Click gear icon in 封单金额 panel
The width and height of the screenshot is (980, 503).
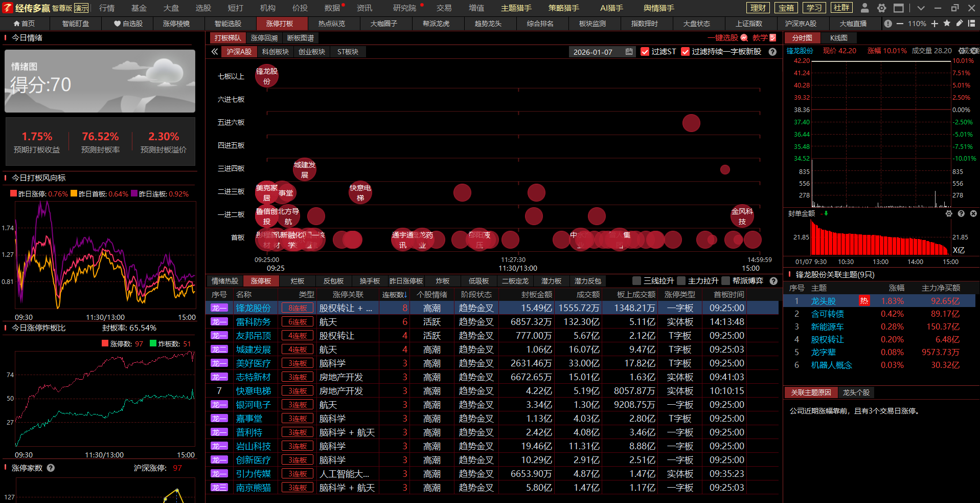click(x=949, y=213)
